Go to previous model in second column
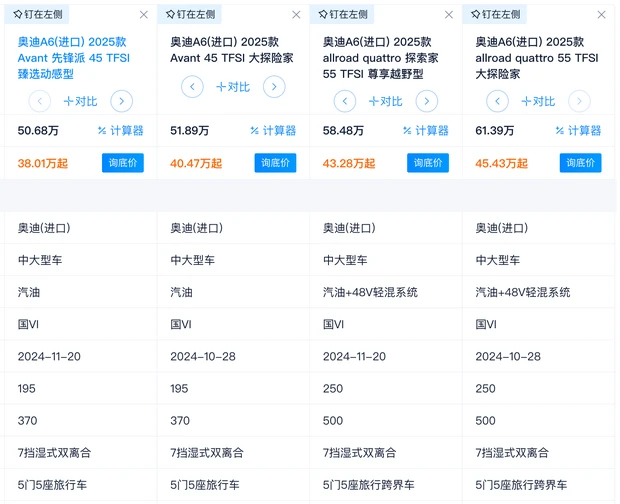 [193, 88]
